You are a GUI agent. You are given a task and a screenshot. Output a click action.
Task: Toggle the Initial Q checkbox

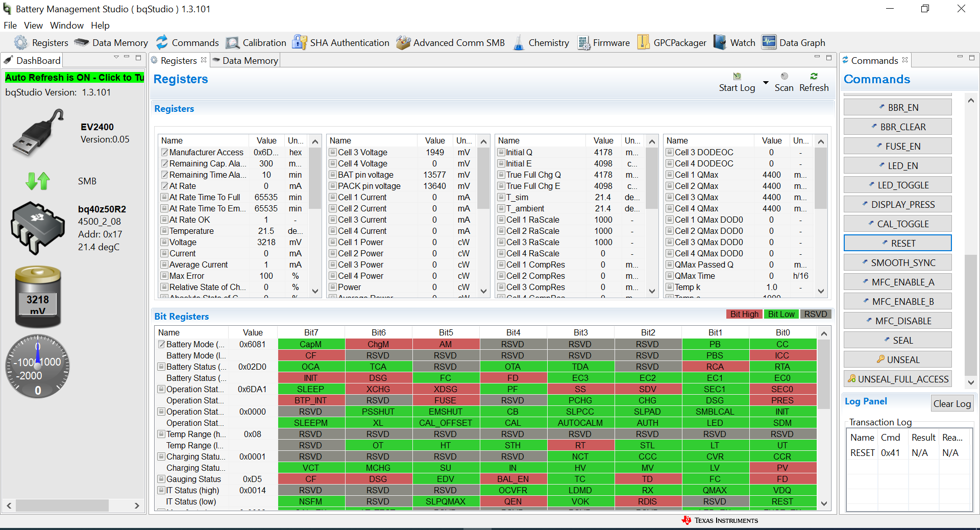coord(501,152)
